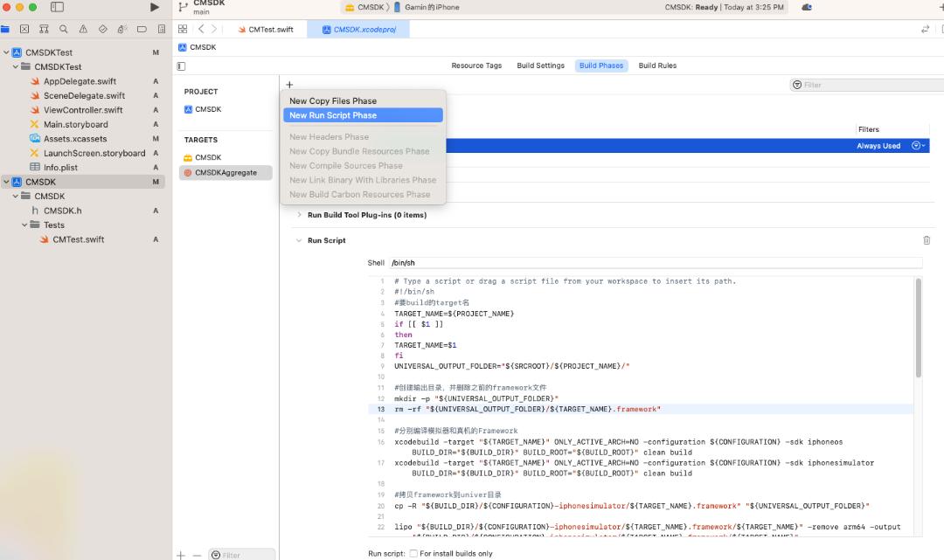Select CMTest.swift in Tests folder

point(79,239)
